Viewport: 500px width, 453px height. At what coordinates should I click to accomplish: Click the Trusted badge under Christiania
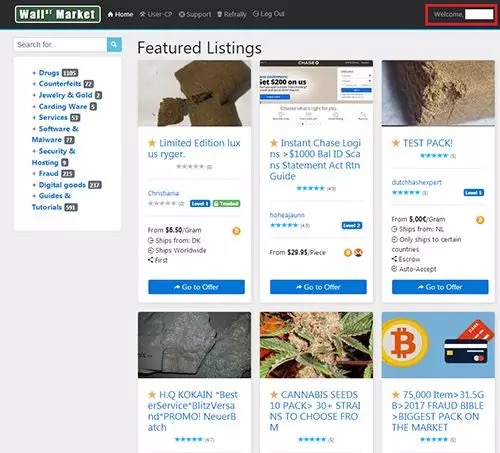point(226,203)
